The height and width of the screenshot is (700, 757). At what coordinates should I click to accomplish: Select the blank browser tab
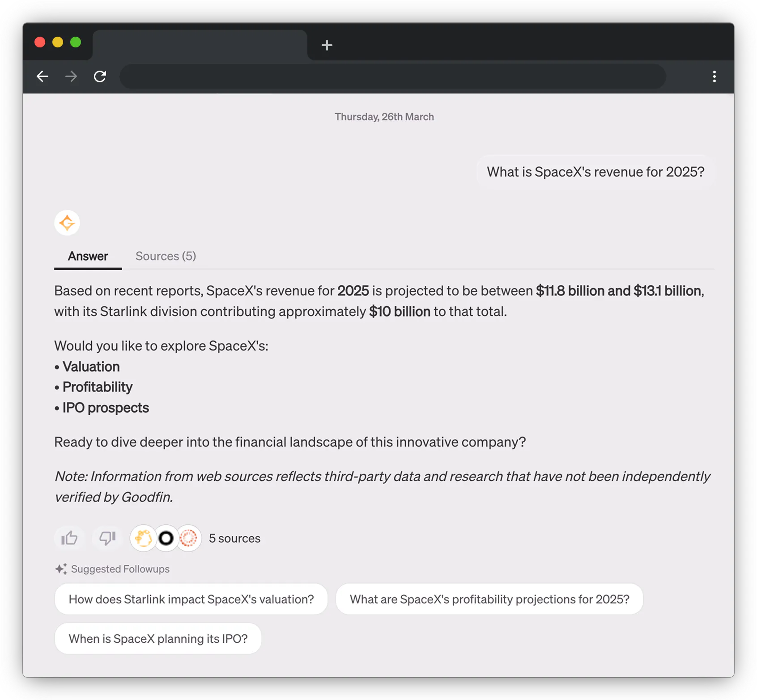pos(200,45)
